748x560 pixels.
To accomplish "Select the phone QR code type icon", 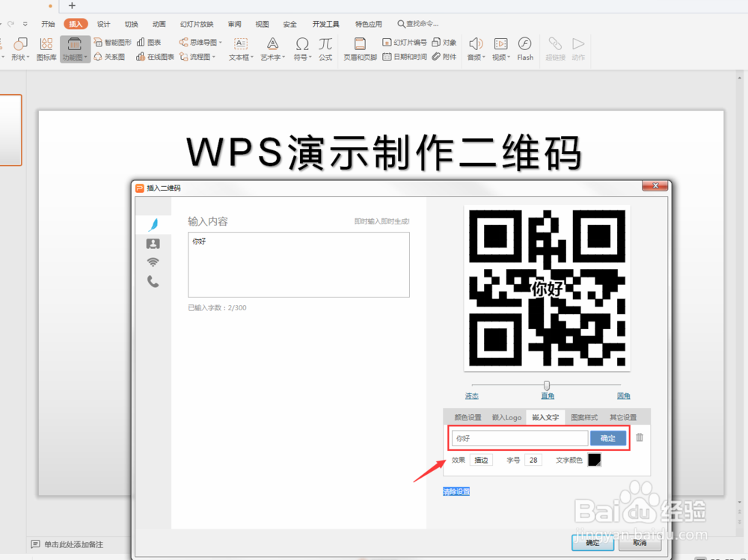I will (153, 282).
